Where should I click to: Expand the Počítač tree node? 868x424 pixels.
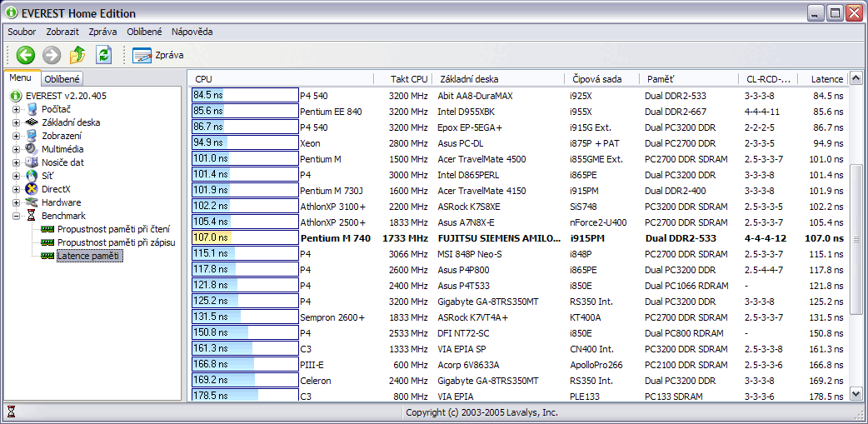tap(16, 109)
